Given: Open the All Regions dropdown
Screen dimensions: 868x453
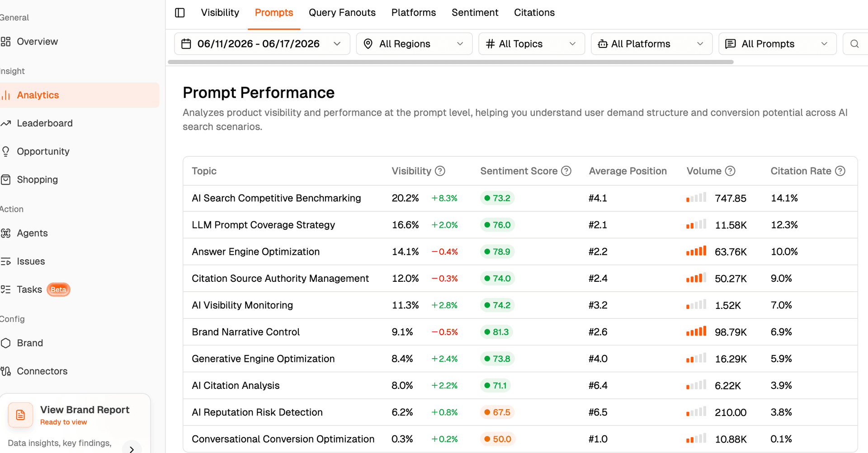Looking at the screenshot, I should point(414,44).
